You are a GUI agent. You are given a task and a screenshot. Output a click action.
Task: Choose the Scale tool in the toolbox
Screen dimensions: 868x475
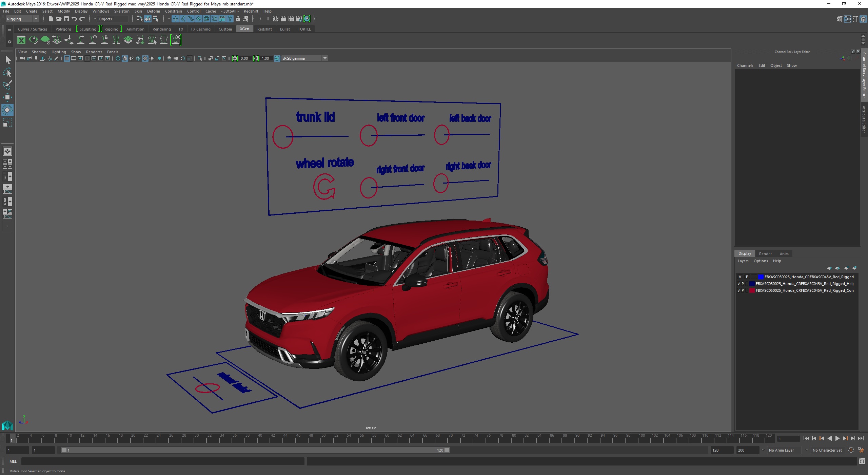(7, 122)
